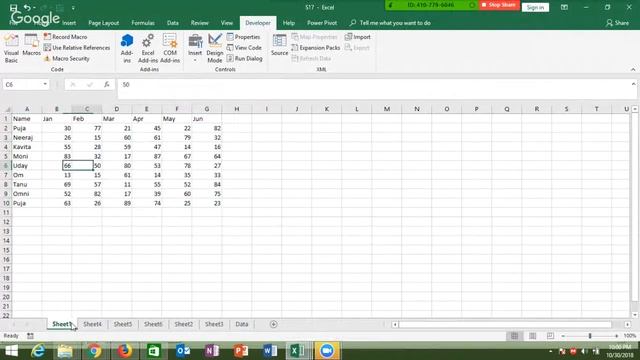
Task: Click the Share button
Action: 617,23
